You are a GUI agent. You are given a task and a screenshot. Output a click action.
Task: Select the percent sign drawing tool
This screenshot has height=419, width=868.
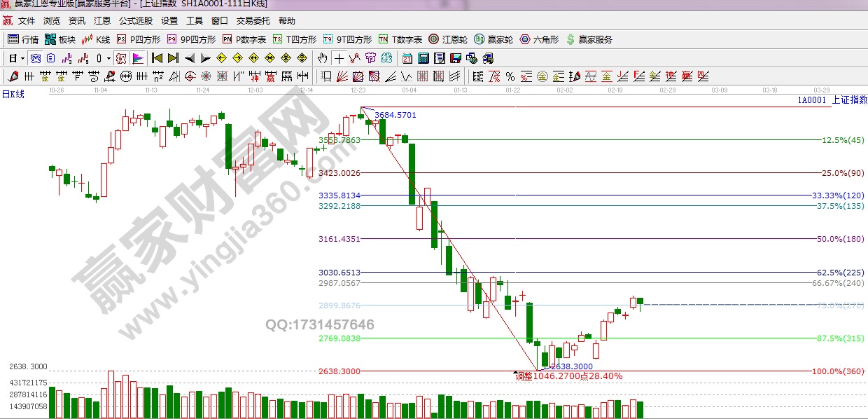click(x=510, y=76)
